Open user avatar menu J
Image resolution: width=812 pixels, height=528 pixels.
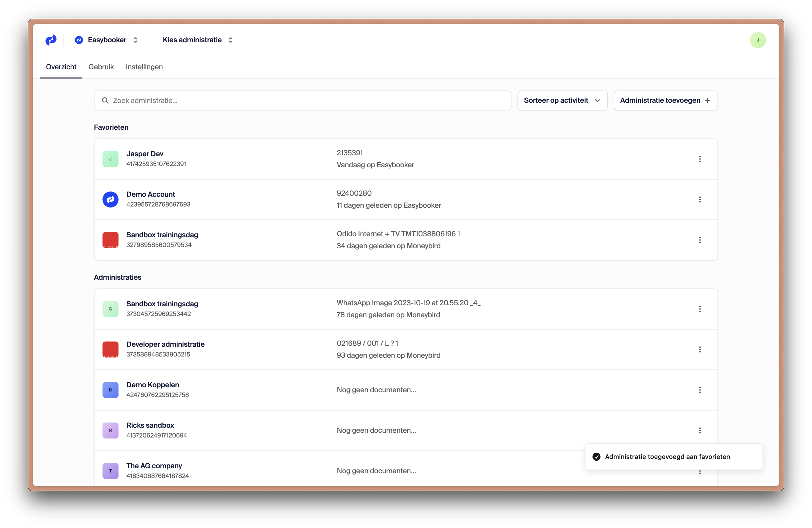pos(757,40)
